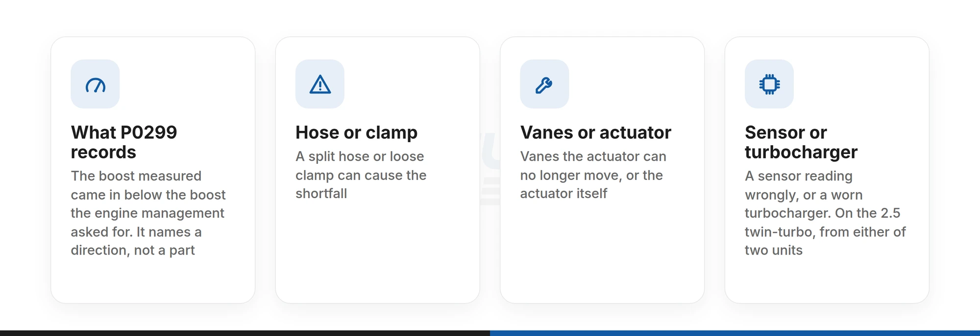Click the warning triangle icon
The width and height of the screenshot is (980, 336).
click(x=320, y=84)
